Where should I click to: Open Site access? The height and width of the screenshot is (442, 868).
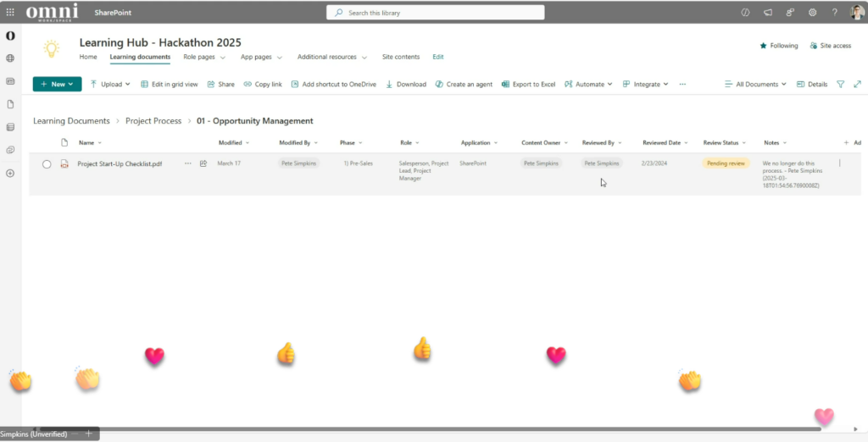[831, 46]
